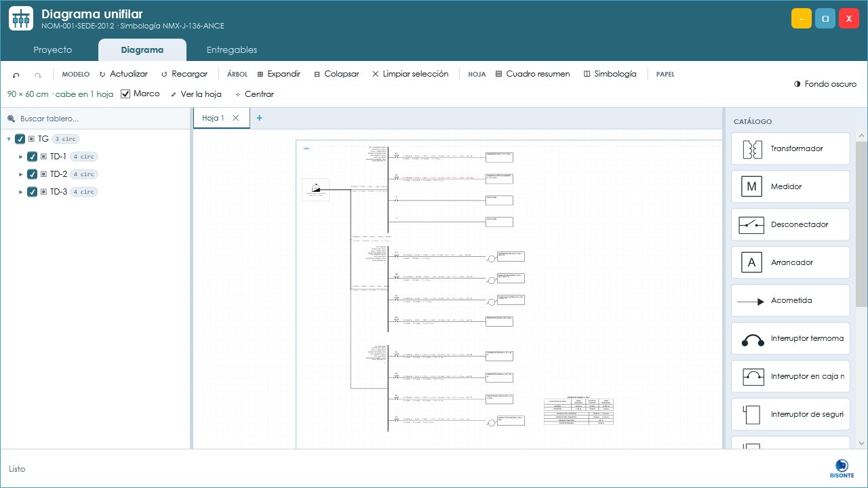Switch to the Entregables tab
Image resolution: width=868 pixels, height=488 pixels.
(232, 50)
